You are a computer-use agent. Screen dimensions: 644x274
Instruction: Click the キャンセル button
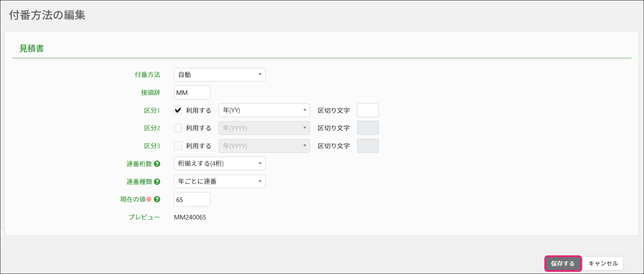point(603,263)
